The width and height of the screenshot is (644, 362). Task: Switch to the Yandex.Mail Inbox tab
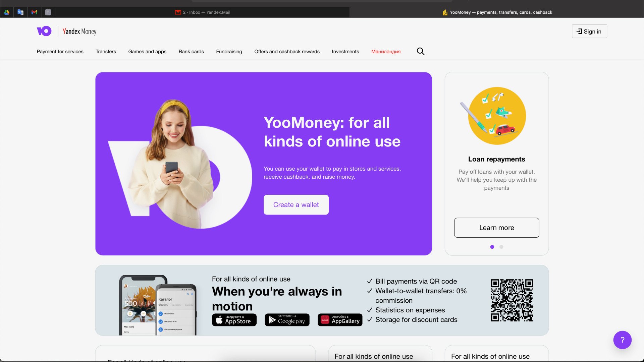(202, 12)
